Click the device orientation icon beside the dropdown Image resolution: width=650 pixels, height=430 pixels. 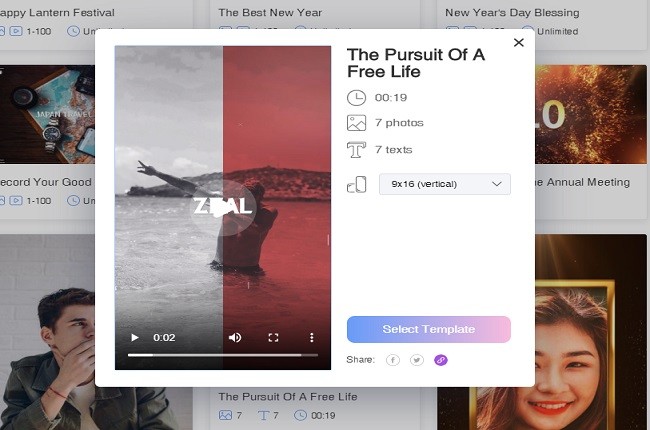tap(357, 185)
